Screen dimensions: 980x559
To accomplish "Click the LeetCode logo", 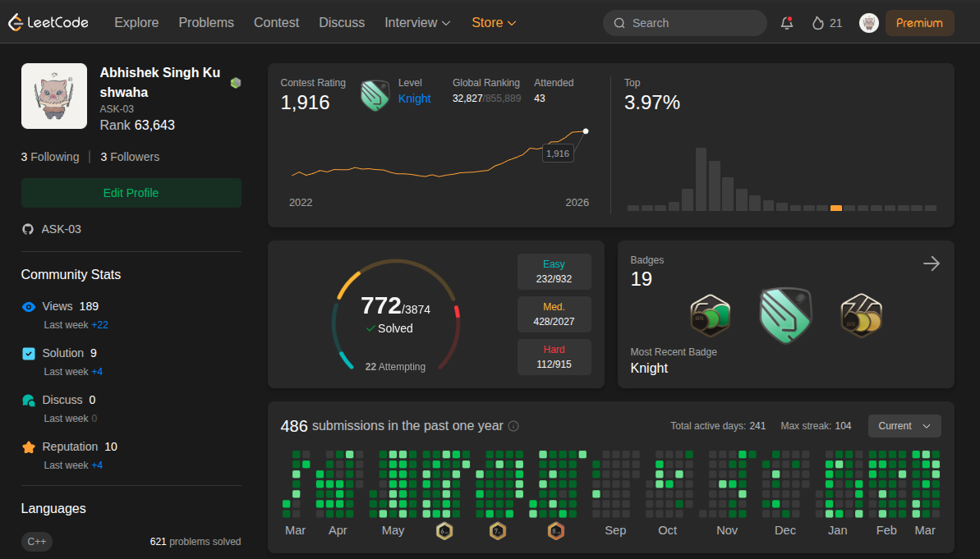I will click(x=48, y=22).
